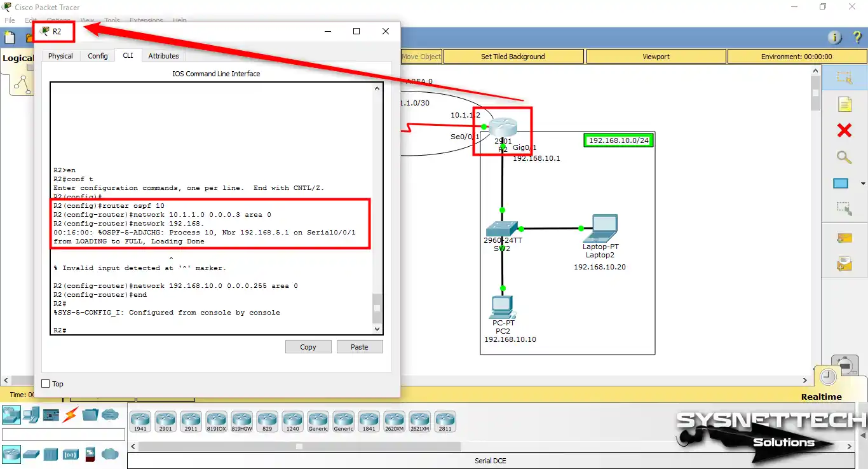Click Laptop2 device in the topology

(x=599, y=229)
